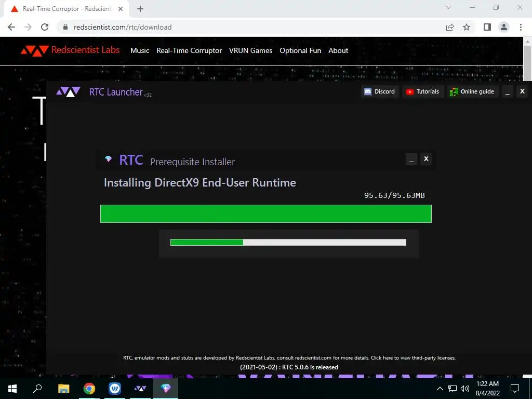Open the Real-Time Corruptor menu item
Screen dimensions: 532x399
click(x=189, y=50)
